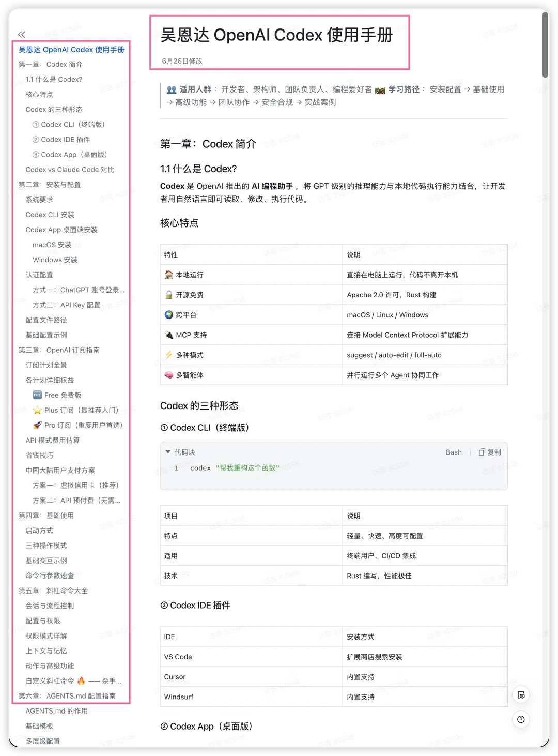
Task: Collapse the sidebar with double-chevron icon
Action: click(21, 35)
